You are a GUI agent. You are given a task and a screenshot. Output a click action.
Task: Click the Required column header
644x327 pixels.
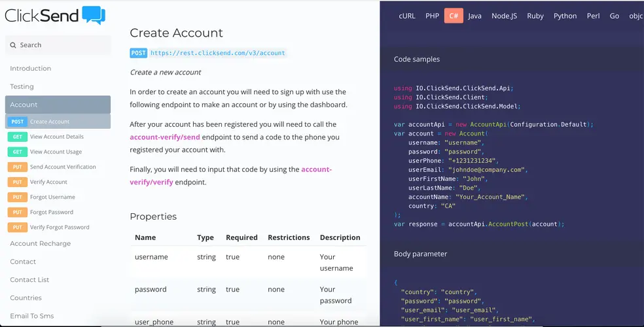tap(241, 237)
